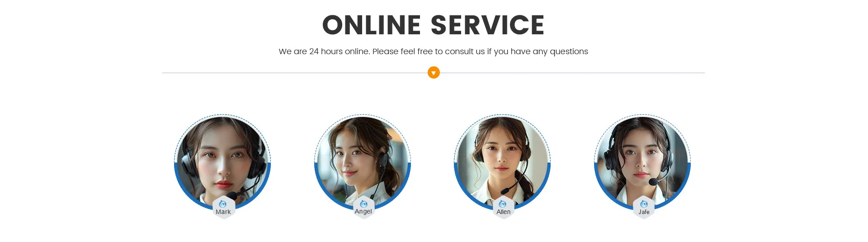This screenshot has height=242, width=868.
Task: Click Jafe's agent portrait photo
Action: pos(642,160)
